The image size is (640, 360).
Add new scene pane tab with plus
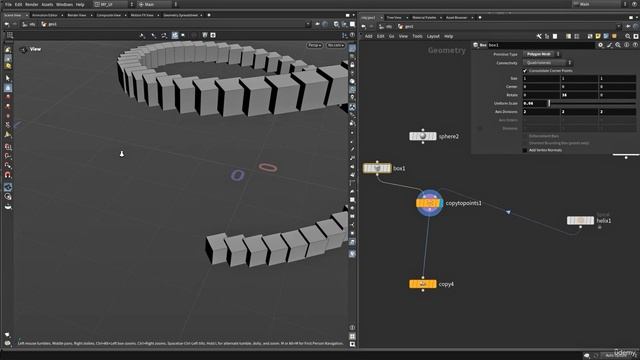pyautogui.click(x=209, y=15)
